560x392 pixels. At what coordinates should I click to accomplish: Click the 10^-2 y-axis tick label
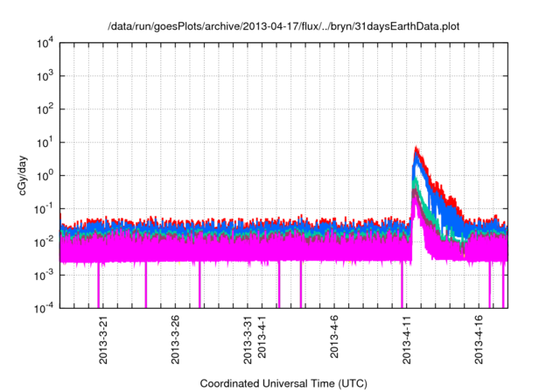(x=43, y=241)
